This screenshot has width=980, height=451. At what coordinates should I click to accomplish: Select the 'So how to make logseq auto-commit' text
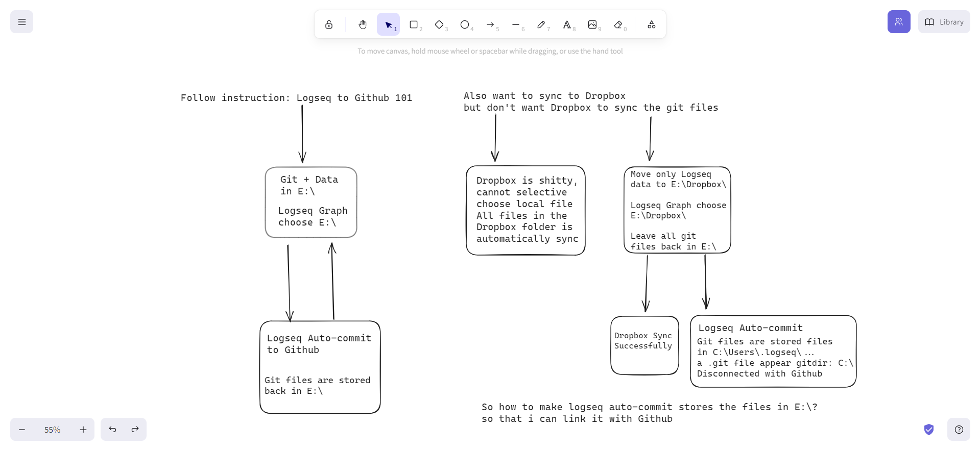pyautogui.click(x=649, y=413)
